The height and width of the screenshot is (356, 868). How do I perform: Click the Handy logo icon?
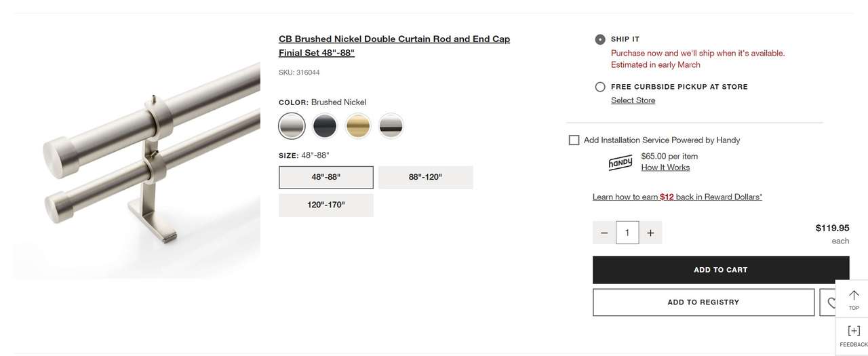620,163
